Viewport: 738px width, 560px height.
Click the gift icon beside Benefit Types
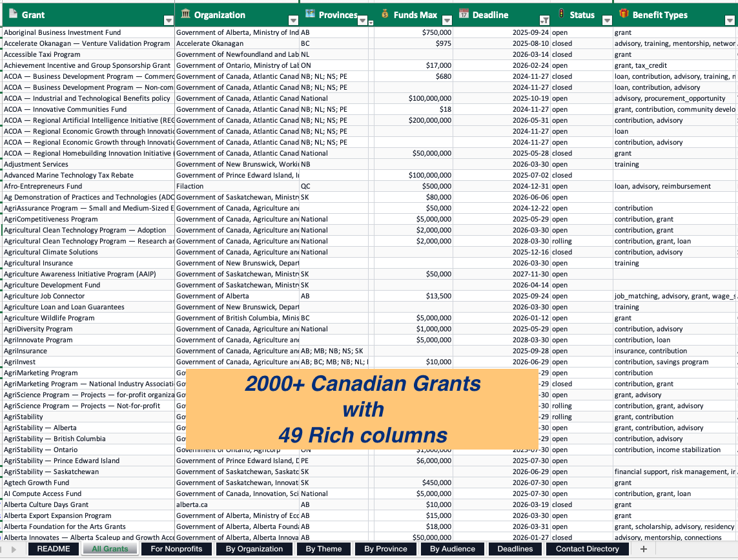(624, 14)
